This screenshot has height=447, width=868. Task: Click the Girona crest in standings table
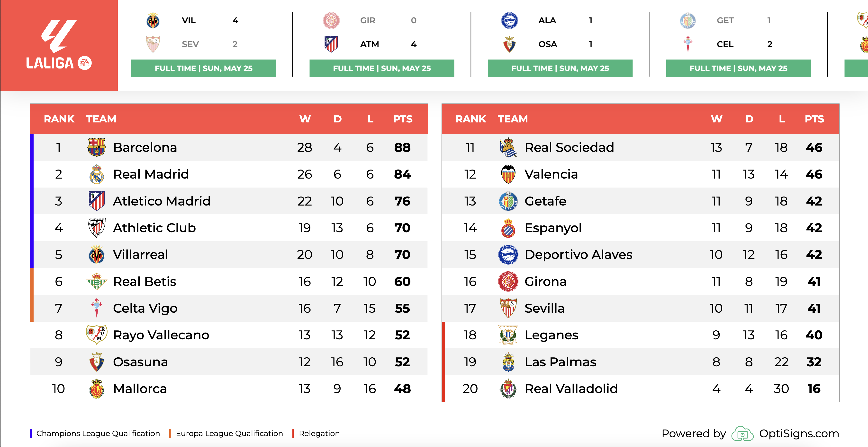(508, 281)
